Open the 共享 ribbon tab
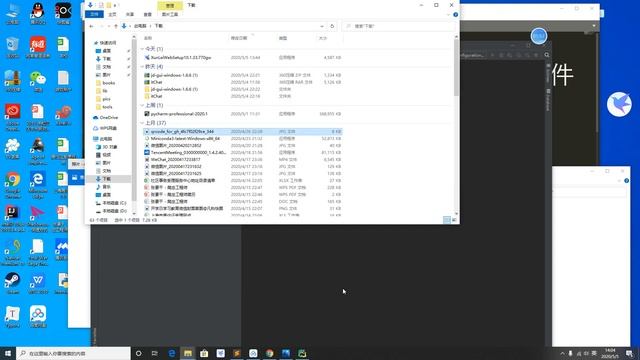The image size is (640, 360). click(130, 14)
